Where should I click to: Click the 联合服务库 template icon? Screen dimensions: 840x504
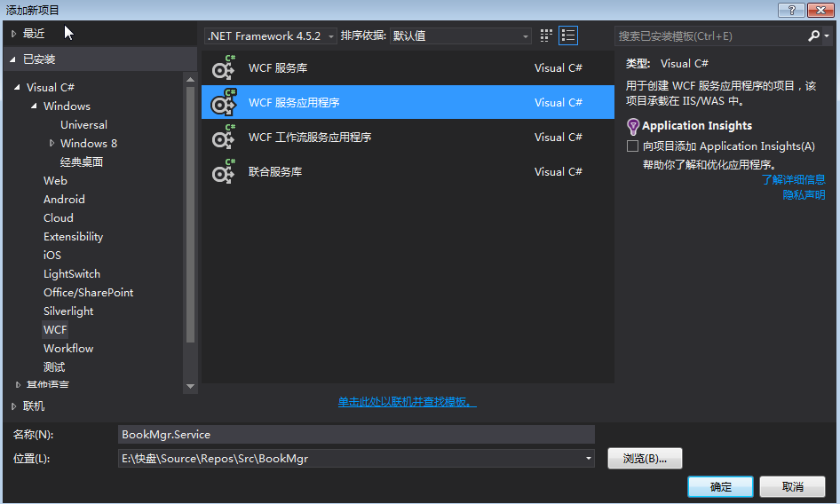(223, 172)
